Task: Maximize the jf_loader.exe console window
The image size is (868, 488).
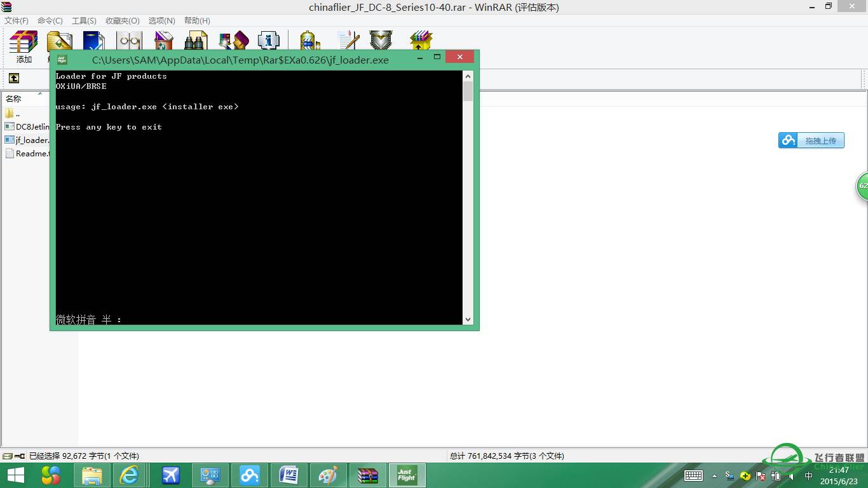Action: pyautogui.click(x=437, y=57)
